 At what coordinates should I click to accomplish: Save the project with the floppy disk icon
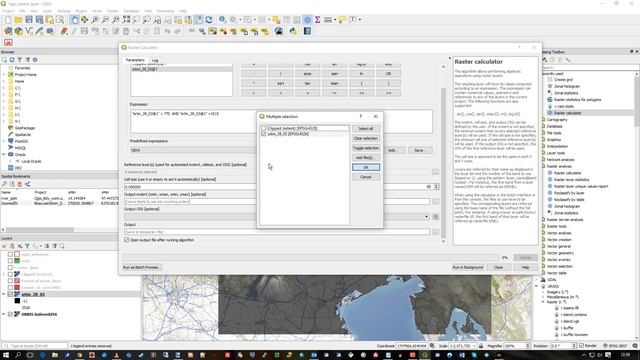click(29, 20)
